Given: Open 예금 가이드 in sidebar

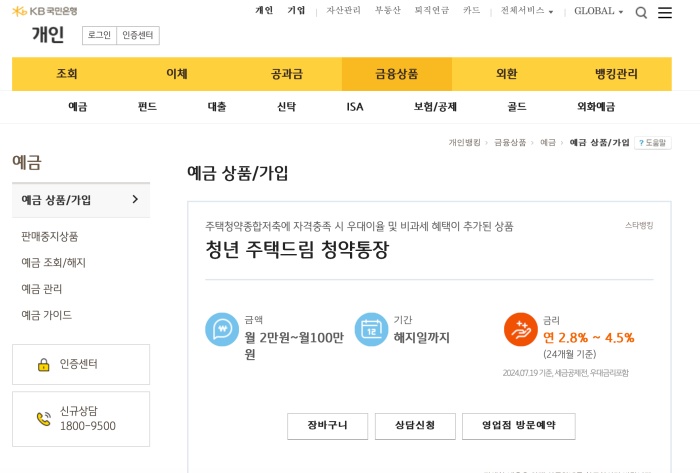Looking at the screenshot, I should 46,315.
